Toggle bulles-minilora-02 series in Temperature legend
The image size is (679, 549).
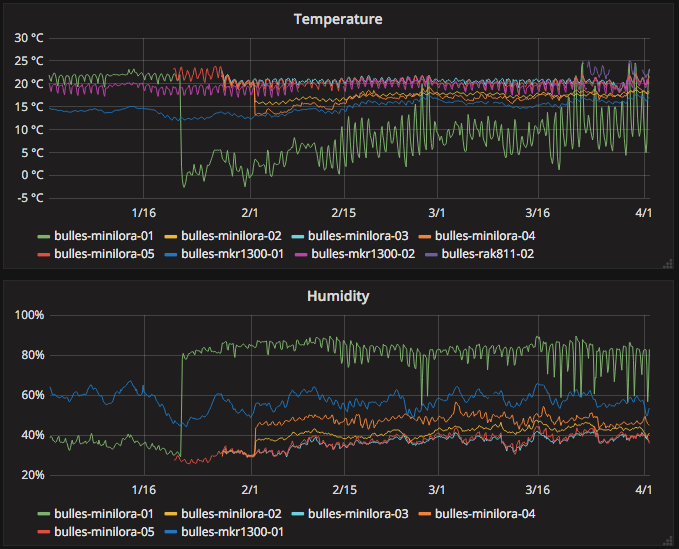(x=231, y=236)
